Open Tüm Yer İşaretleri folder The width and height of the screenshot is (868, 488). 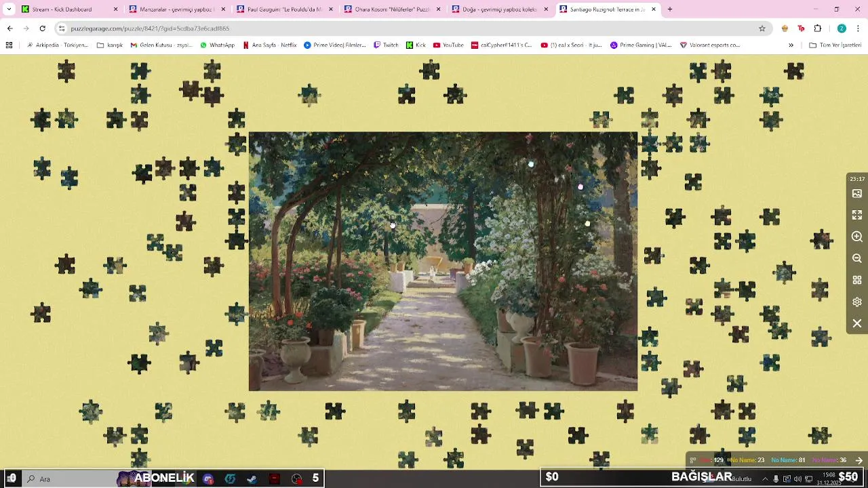pos(835,45)
